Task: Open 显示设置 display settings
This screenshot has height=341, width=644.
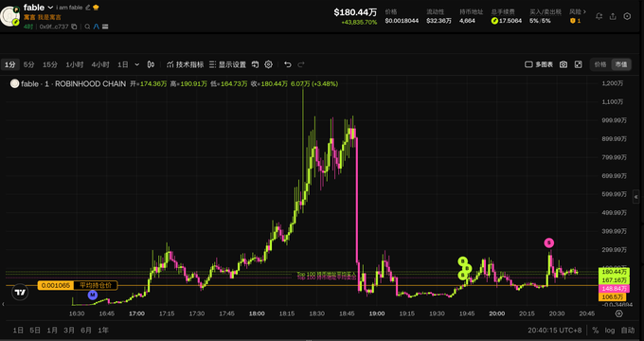Action: (x=227, y=64)
